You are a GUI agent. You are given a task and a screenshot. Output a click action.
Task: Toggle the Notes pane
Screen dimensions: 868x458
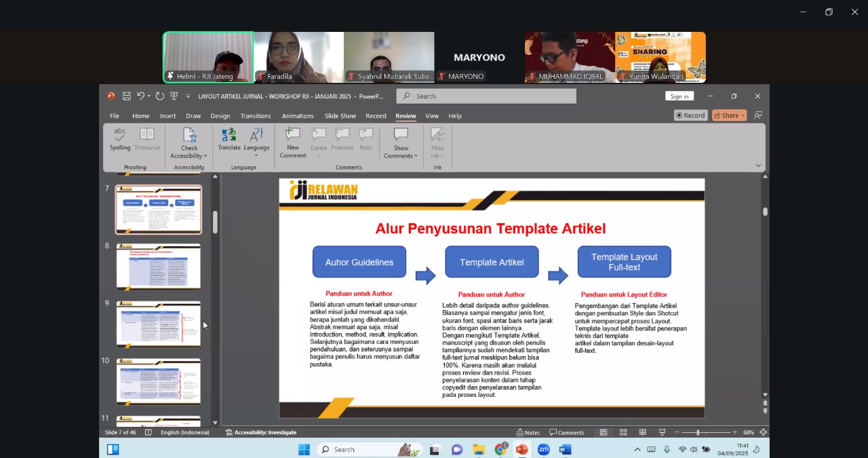click(x=528, y=432)
